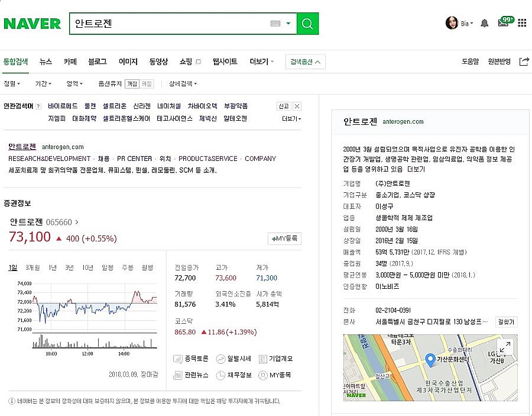
Task: Expand the Bia account dropdown
Action: (x=467, y=24)
